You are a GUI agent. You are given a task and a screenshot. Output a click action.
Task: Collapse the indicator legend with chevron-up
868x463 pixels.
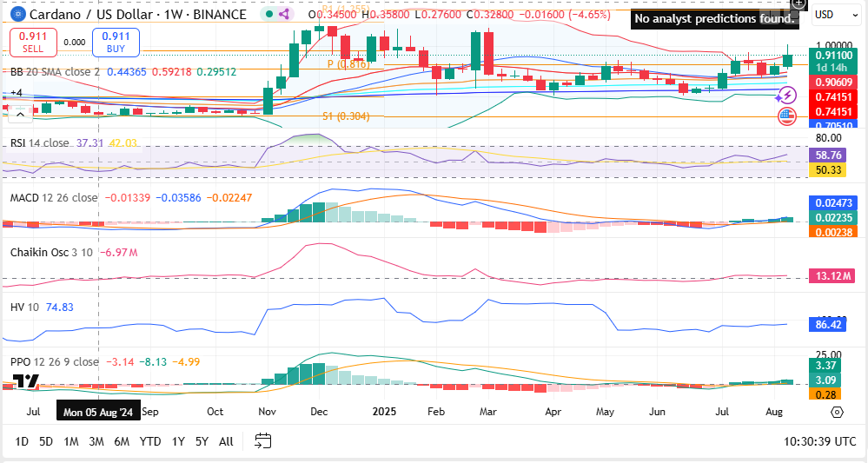[x=20, y=115]
